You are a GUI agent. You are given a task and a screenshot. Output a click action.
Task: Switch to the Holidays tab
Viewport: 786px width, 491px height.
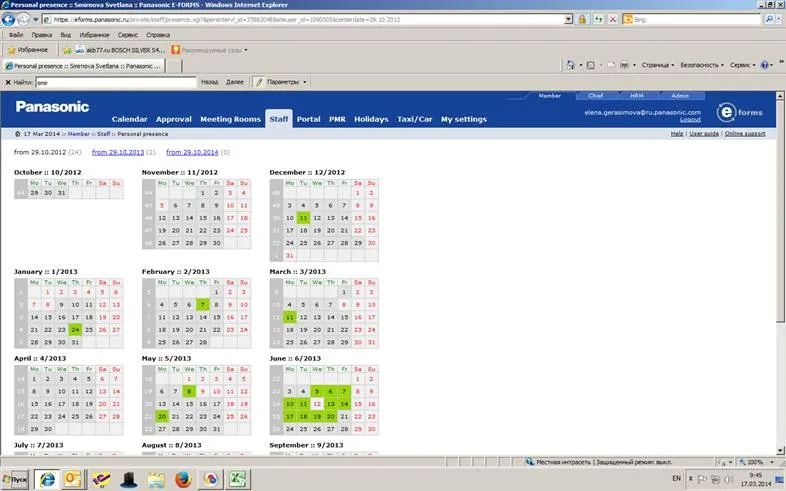(371, 119)
